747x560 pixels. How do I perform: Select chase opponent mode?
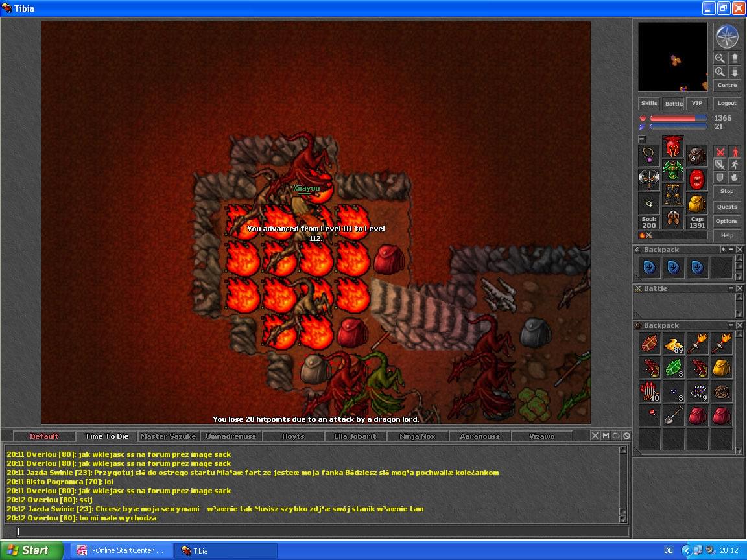(x=735, y=165)
